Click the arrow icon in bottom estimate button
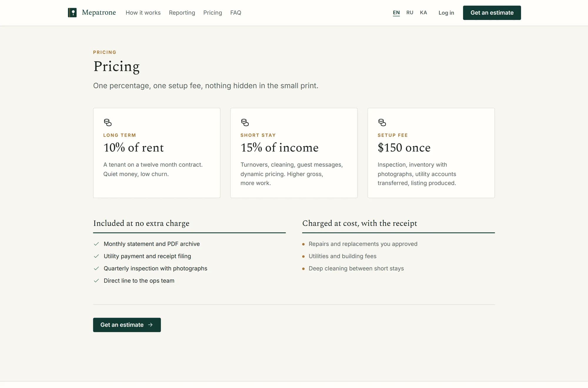 point(150,325)
